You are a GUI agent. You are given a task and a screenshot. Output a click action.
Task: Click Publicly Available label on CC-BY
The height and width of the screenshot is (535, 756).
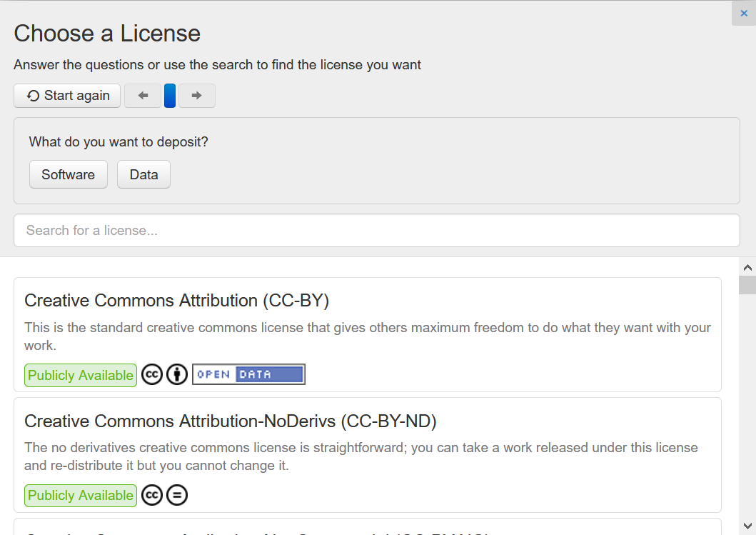click(x=81, y=375)
